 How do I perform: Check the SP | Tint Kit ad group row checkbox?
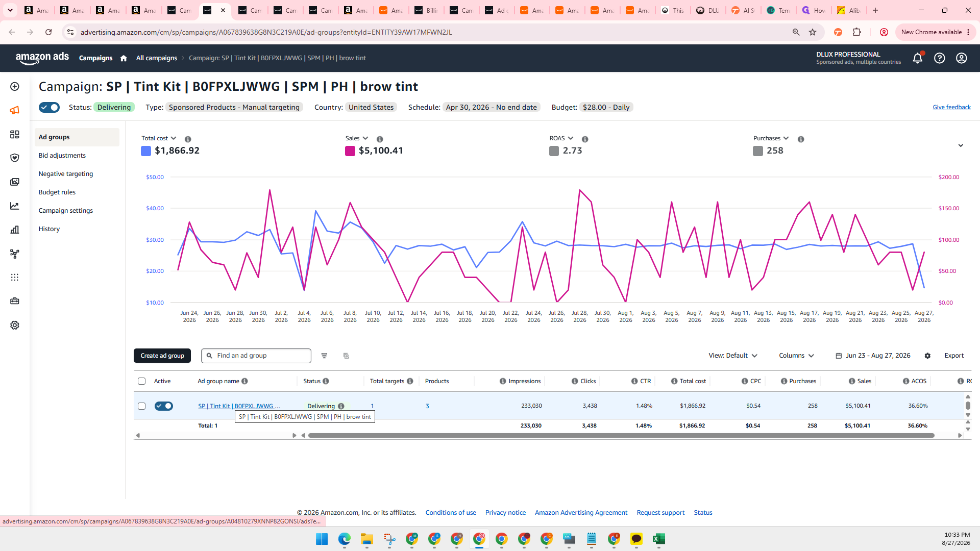coord(141,406)
